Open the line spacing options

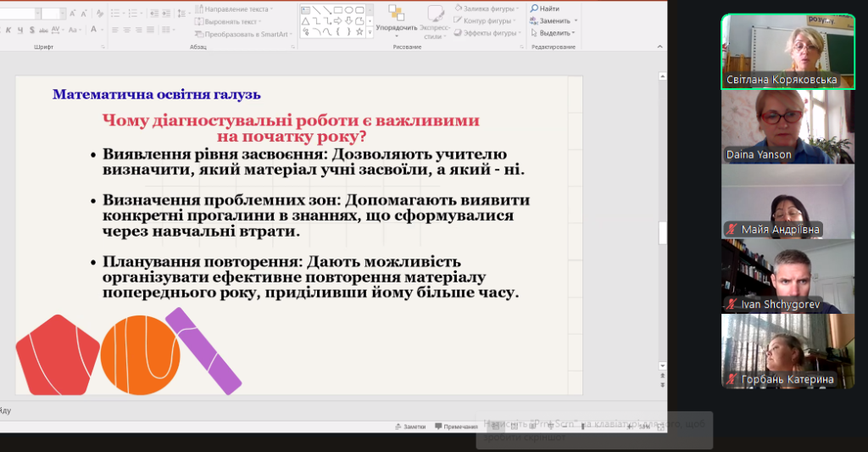184,14
